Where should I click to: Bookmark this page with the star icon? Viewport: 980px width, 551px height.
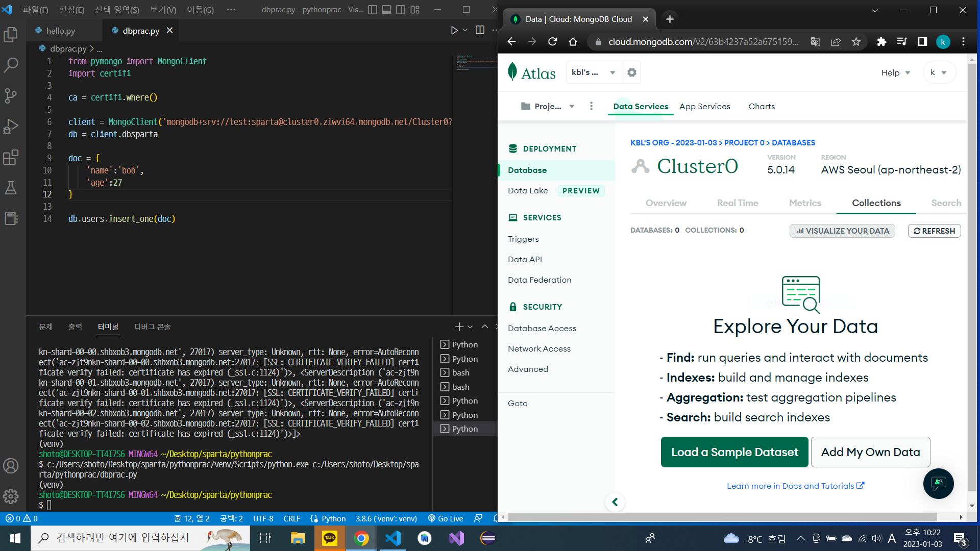point(856,42)
